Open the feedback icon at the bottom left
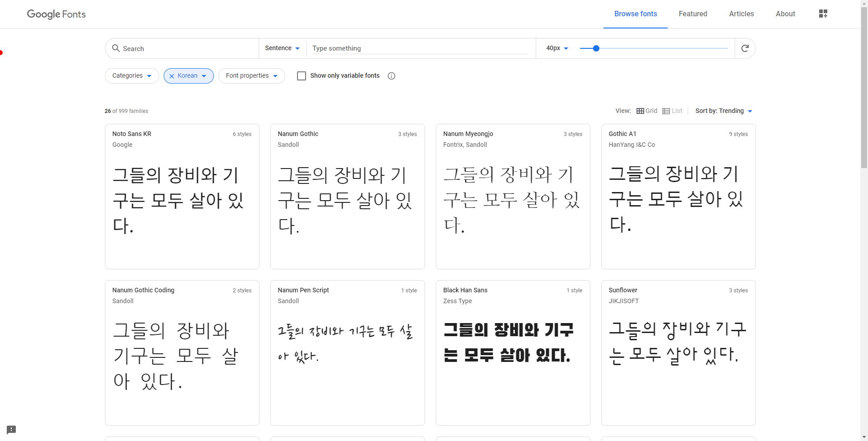The image size is (868, 441). pyautogui.click(x=11, y=429)
